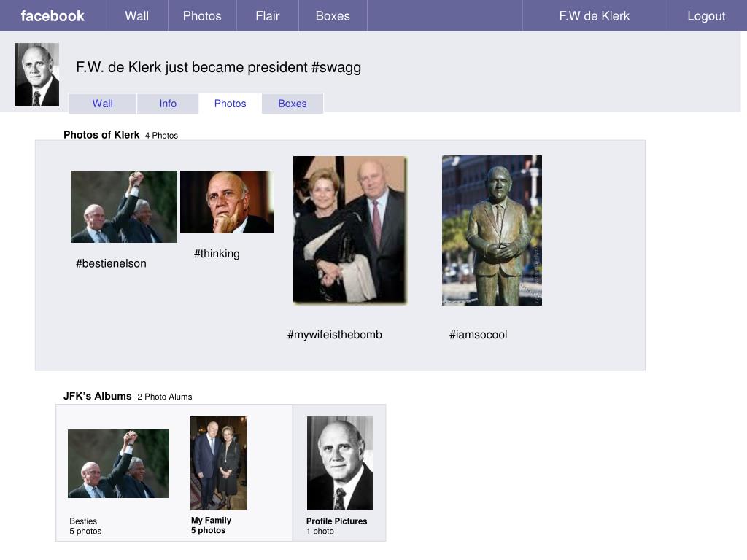Screen dimensions: 747x560
Task: Click the 2 Photo Alums count label
Action: 165,397
